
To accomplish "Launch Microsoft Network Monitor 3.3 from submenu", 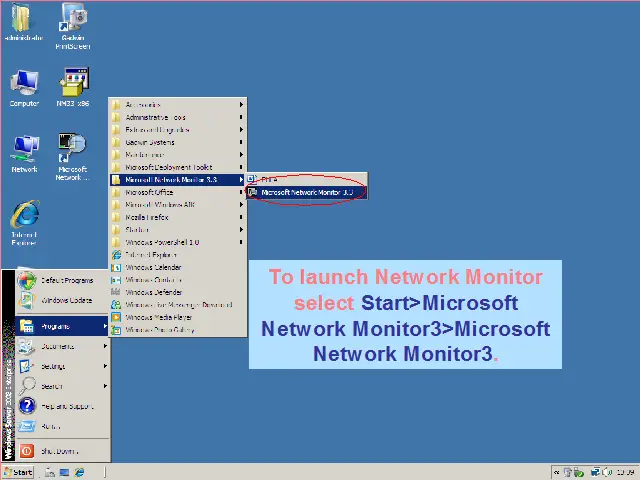I will coord(307,192).
